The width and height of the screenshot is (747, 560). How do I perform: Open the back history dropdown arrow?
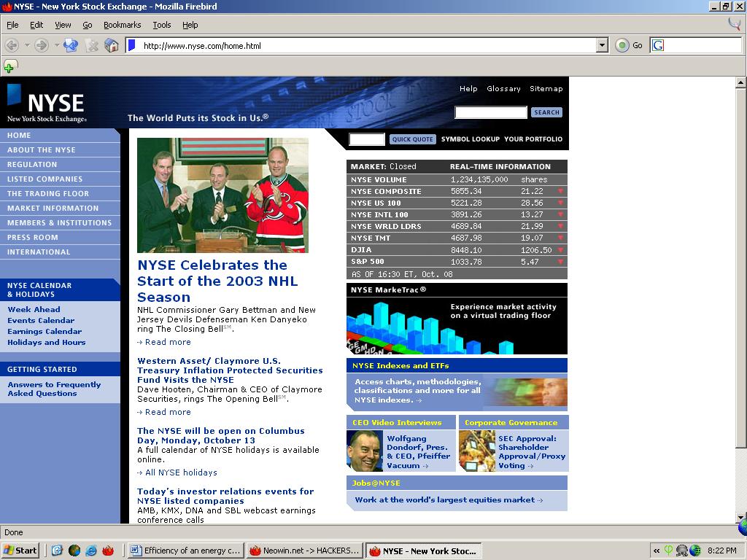point(27,46)
